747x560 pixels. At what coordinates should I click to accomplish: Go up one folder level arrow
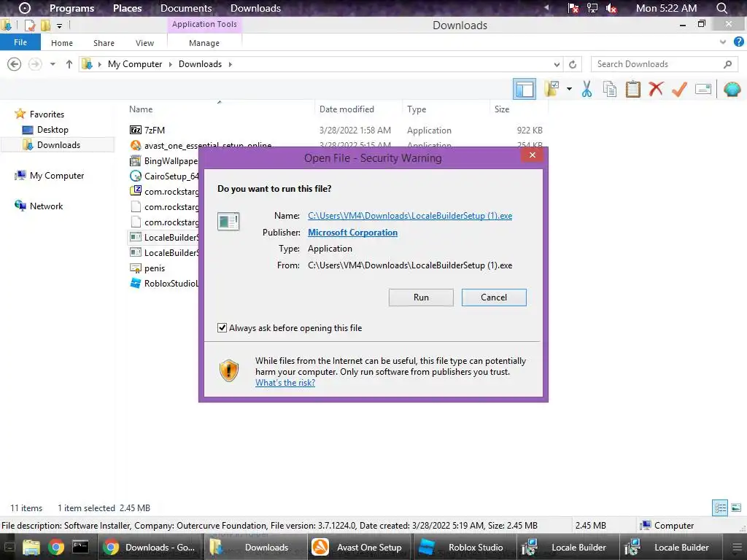[69, 64]
